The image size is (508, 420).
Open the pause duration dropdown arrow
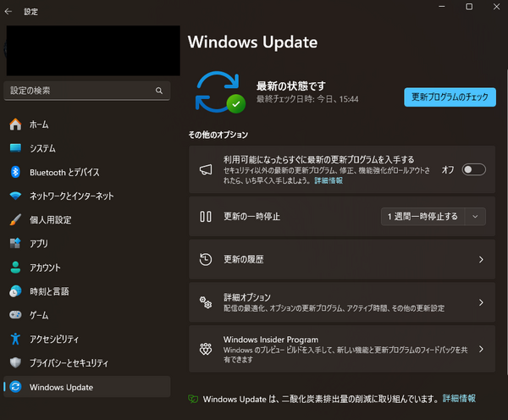[x=475, y=217]
